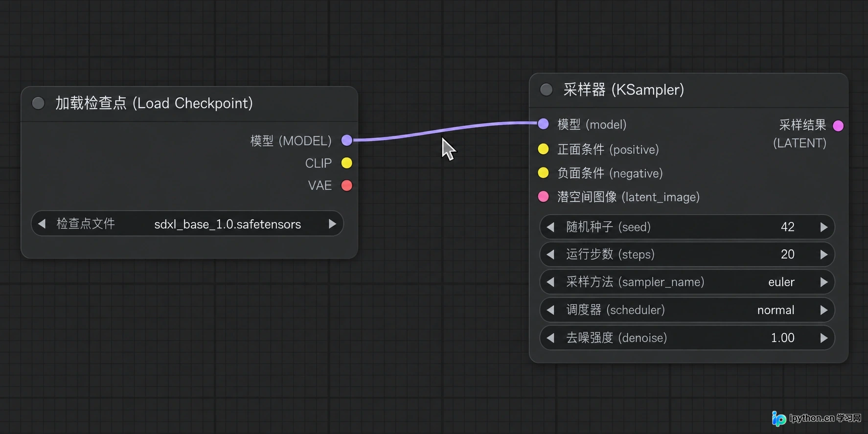Click the MODEL output socket on Load Checkpoint
The image size is (868, 434).
347,140
